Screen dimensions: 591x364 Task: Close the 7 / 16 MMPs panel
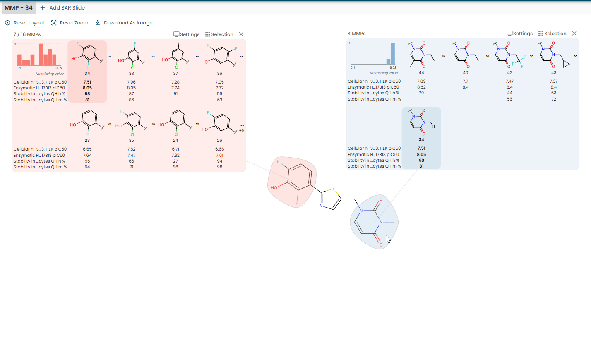241,34
